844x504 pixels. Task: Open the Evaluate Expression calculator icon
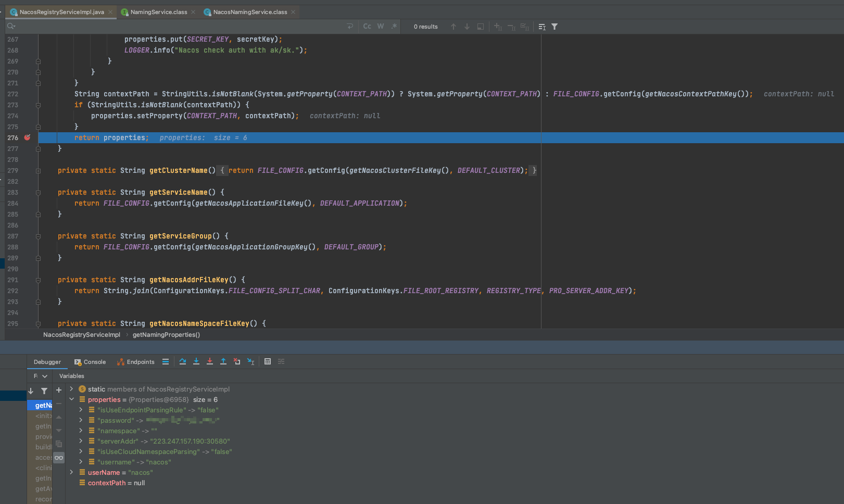[268, 361]
